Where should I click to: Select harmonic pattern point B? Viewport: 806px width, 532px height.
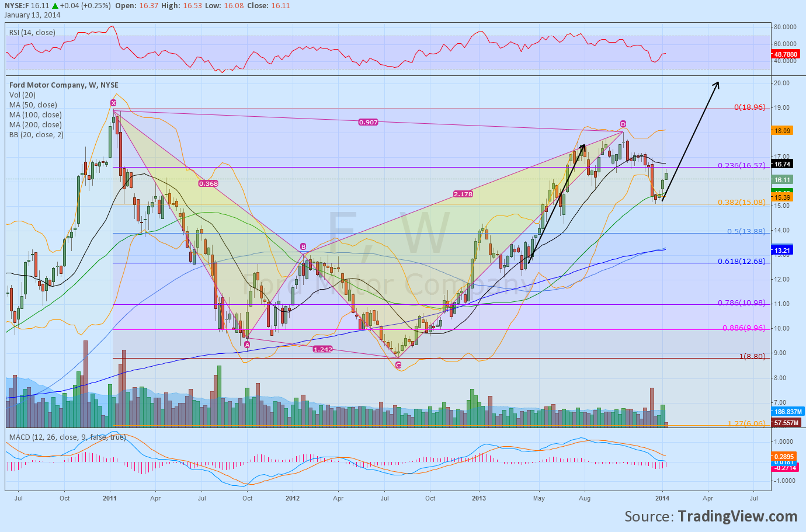click(x=303, y=246)
